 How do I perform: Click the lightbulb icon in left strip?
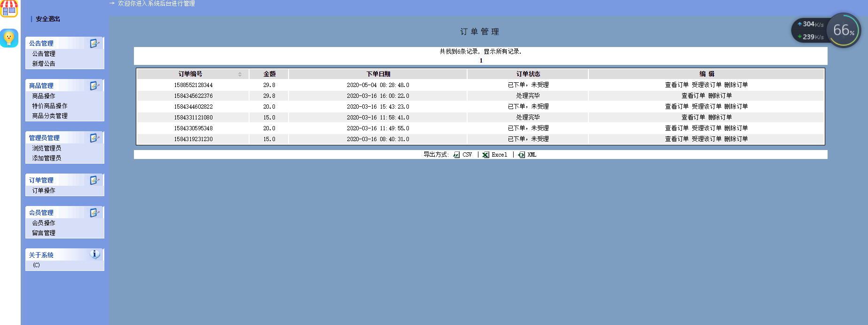click(9, 38)
